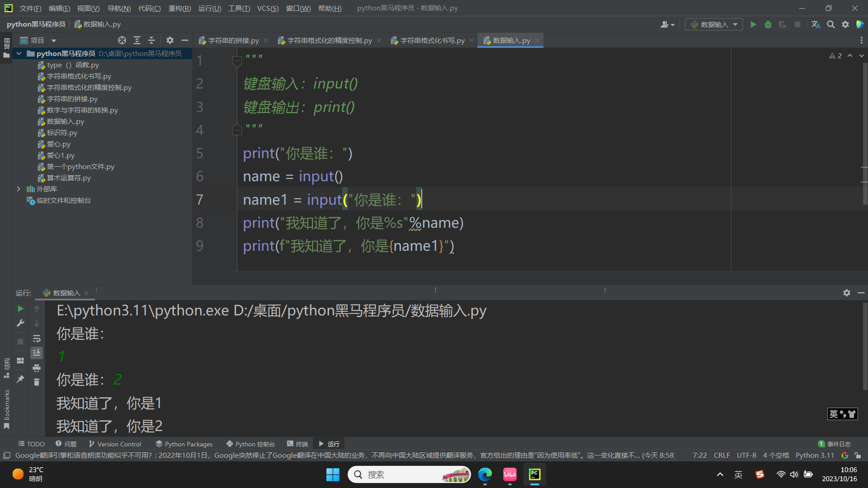Toggle soft-wrap in run console

(x=37, y=338)
